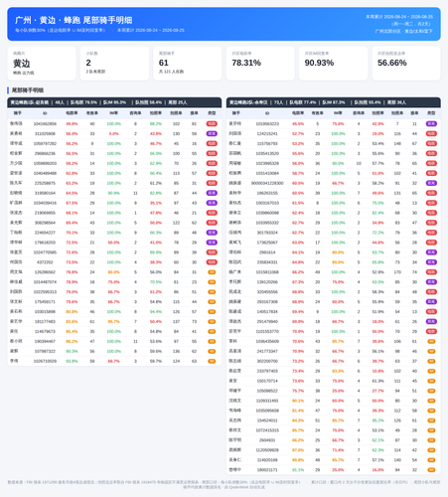Click the 88.2% 拍照率 cell

pos(156,124)
